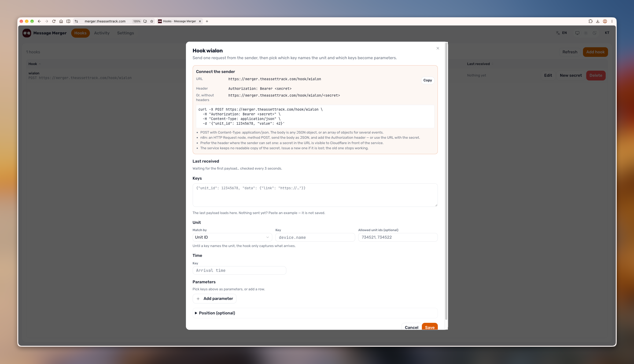The height and width of the screenshot is (364, 634).
Task: Click Edit for the wialon hook
Action: point(548,75)
